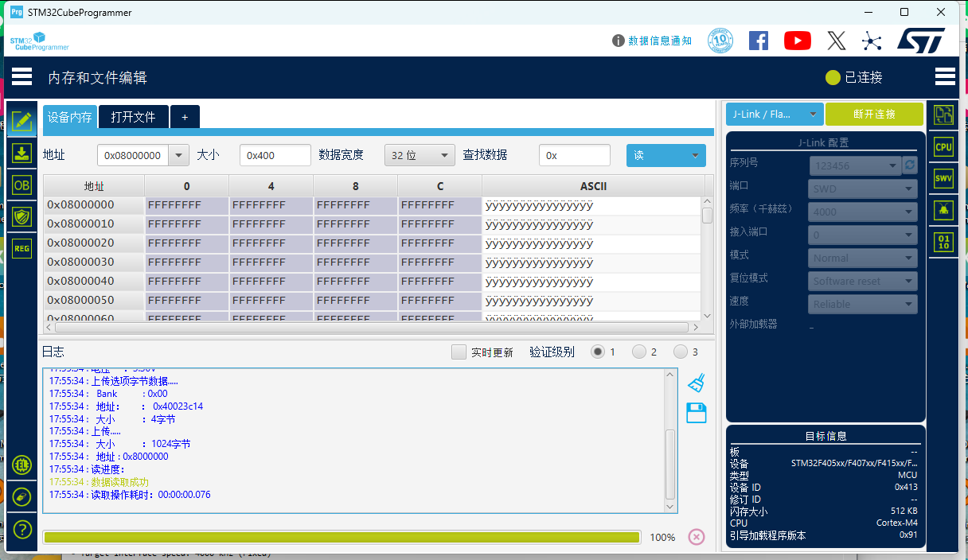Select verification level 3
The image size is (968, 560).
(681, 352)
